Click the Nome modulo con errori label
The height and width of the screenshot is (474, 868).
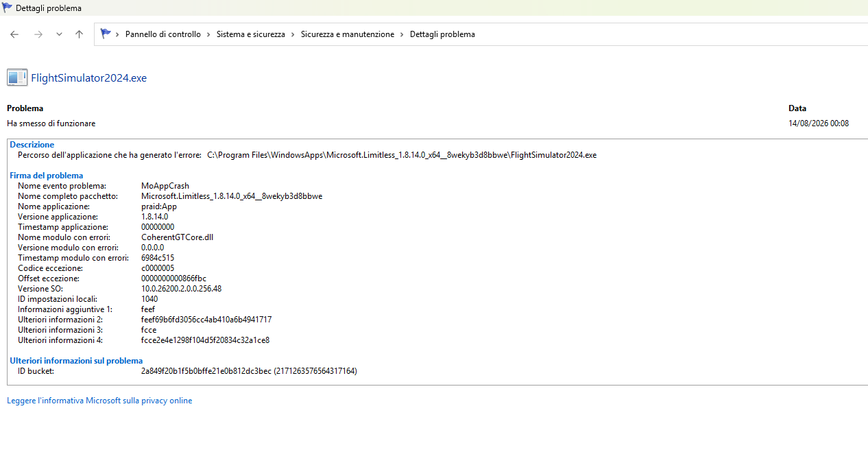click(x=64, y=237)
